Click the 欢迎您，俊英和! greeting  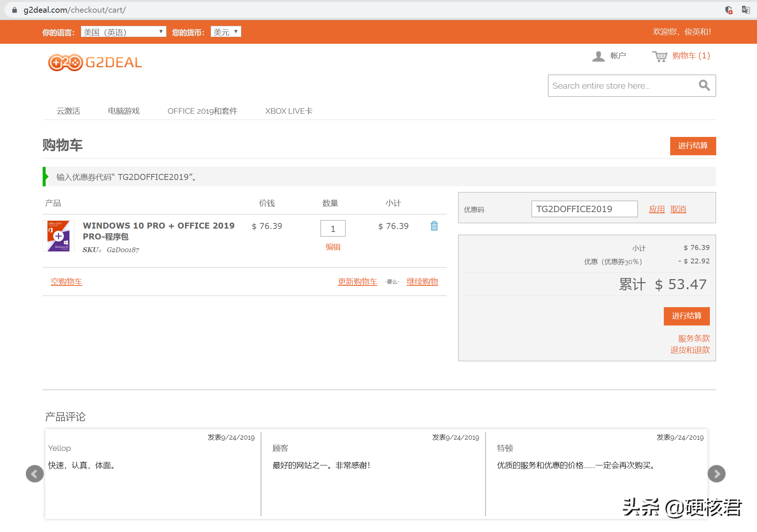click(682, 32)
